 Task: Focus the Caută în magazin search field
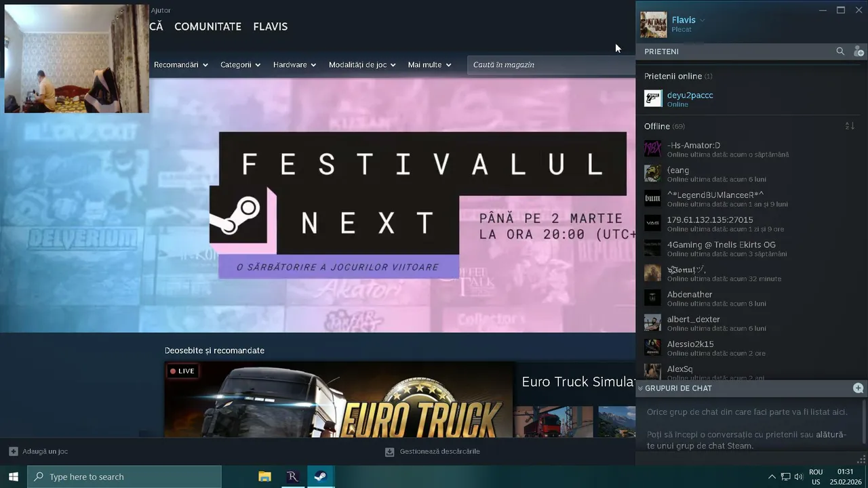551,64
